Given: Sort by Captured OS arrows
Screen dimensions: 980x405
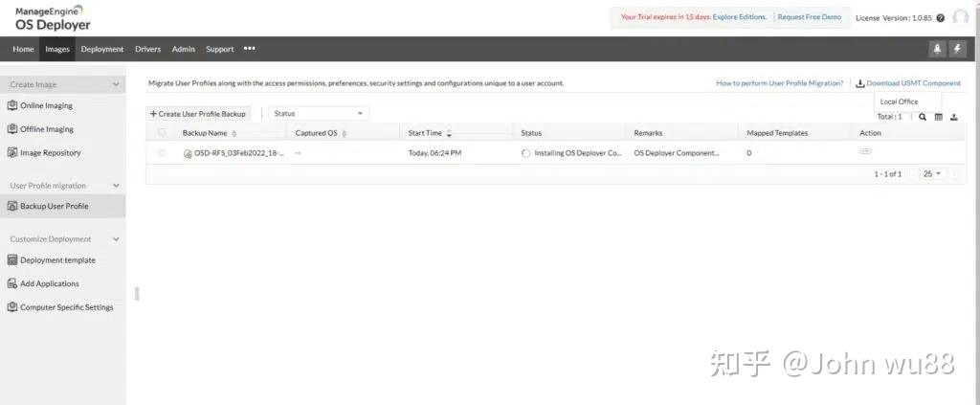Looking at the screenshot, I should pyautogui.click(x=345, y=133).
